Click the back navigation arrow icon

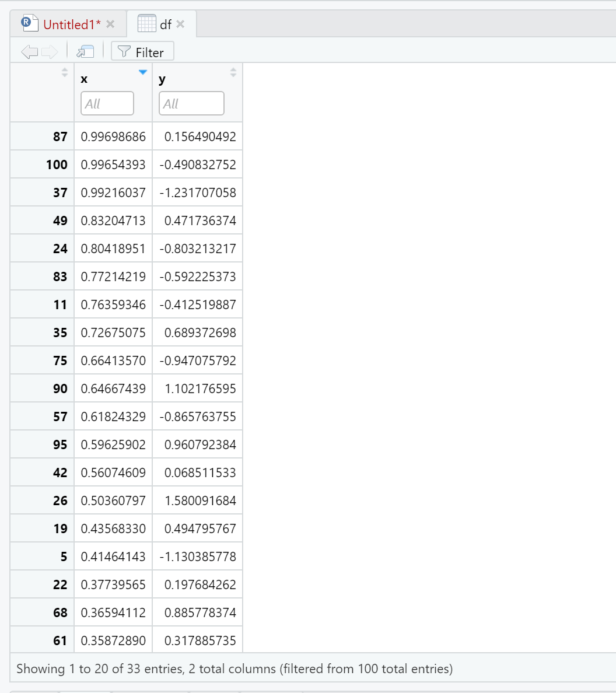30,52
